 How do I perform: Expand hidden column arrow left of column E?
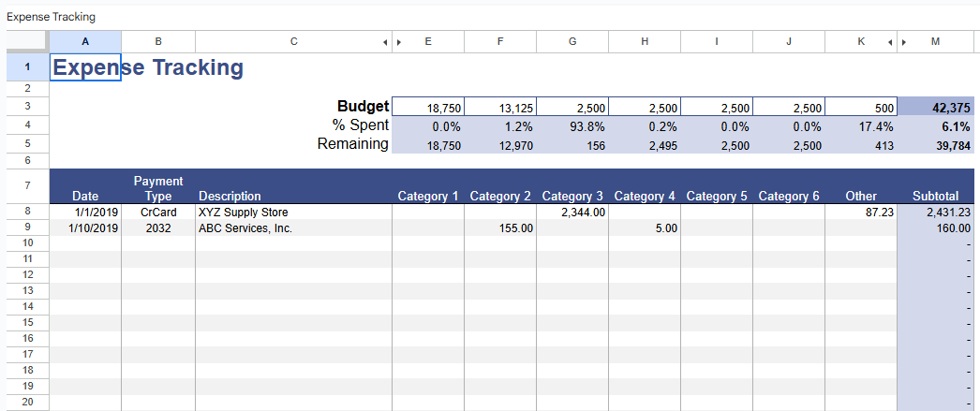[398, 42]
